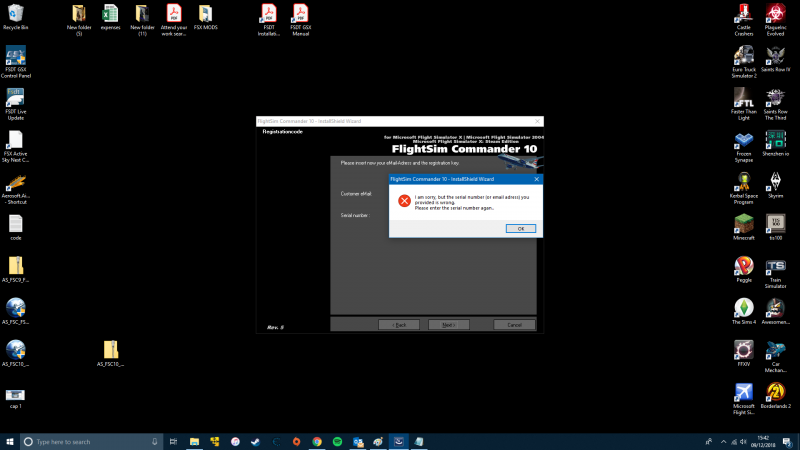
Task: Click Next button in the InstallShield Wizard
Action: (x=448, y=325)
